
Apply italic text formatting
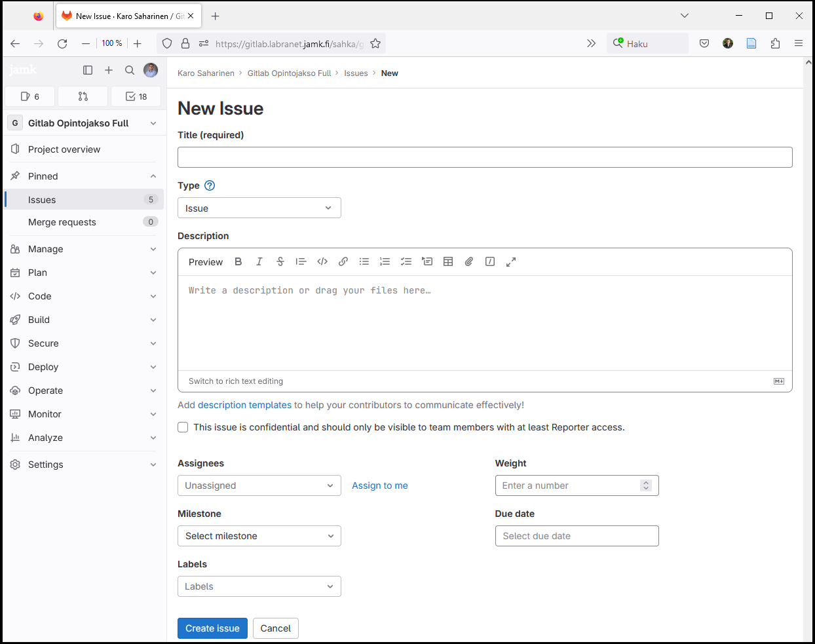(259, 261)
